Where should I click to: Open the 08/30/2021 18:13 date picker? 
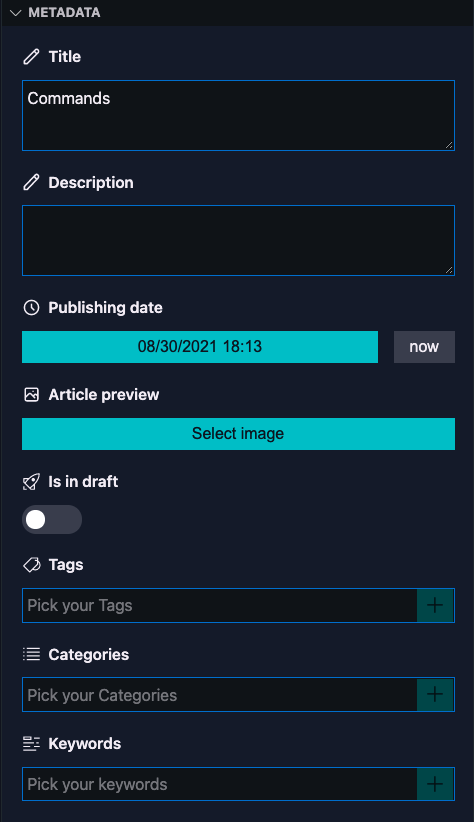[x=200, y=347]
